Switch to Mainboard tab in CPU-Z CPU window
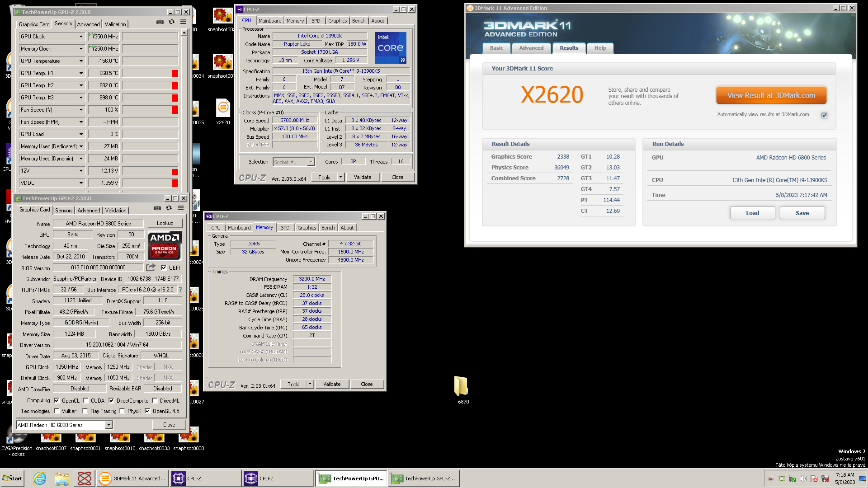The width and height of the screenshot is (868, 488). (270, 21)
